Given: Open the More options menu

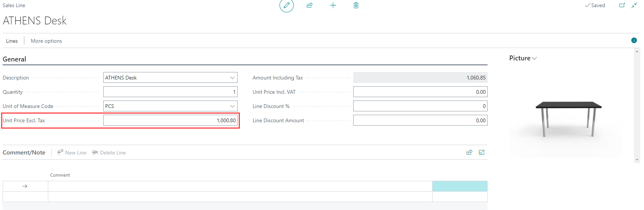Looking at the screenshot, I should tap(46, 41).
